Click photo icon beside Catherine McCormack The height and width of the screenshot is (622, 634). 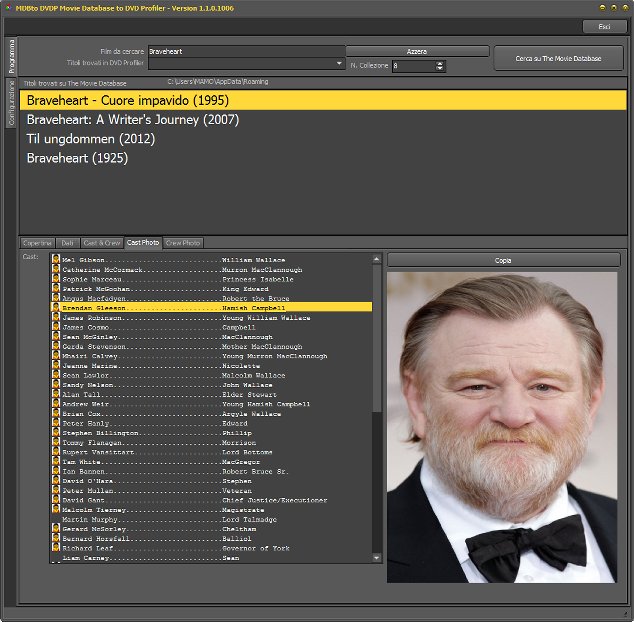coord(56,269)
